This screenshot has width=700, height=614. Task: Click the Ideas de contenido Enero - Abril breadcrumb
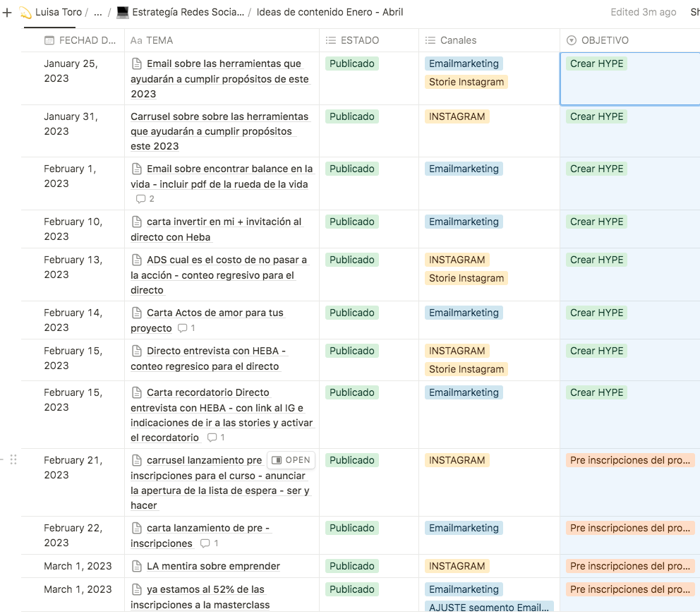tap(330, 12)
